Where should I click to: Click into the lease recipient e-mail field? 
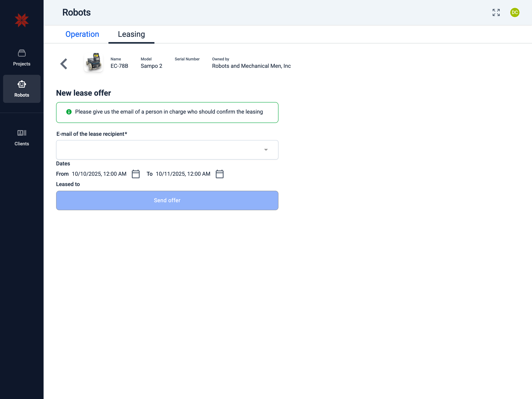[159, 150]
